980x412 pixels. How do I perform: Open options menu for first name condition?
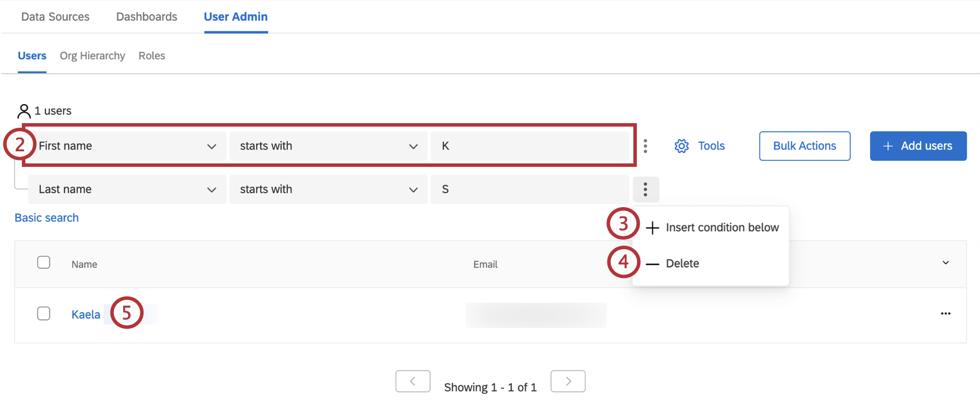pos(645,146)
